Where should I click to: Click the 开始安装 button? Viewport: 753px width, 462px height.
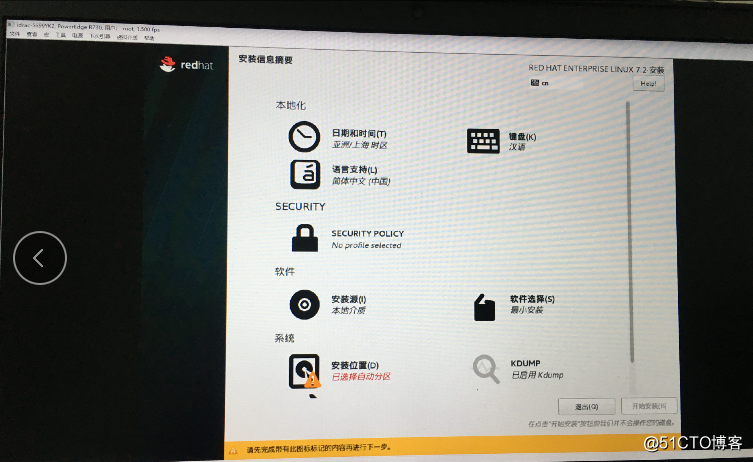[649, 406]
